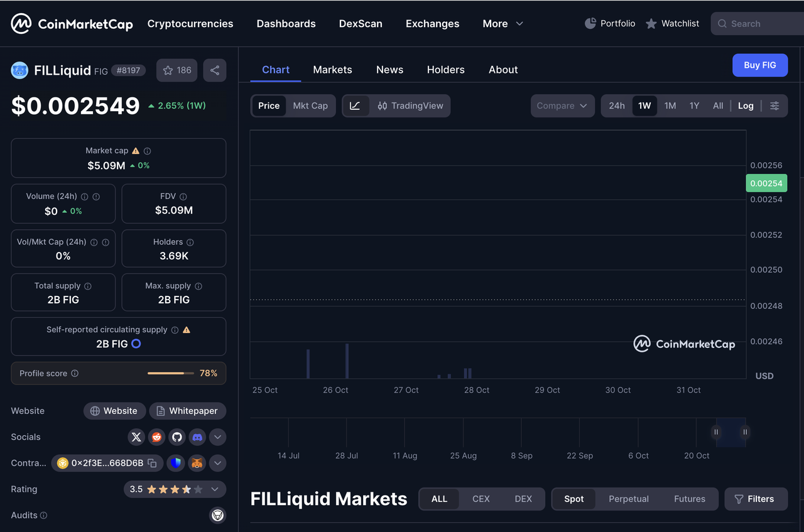Switch the chart to Mkt Cap view
The height and width of the screenshot is (532, 804).
(310, 106)
